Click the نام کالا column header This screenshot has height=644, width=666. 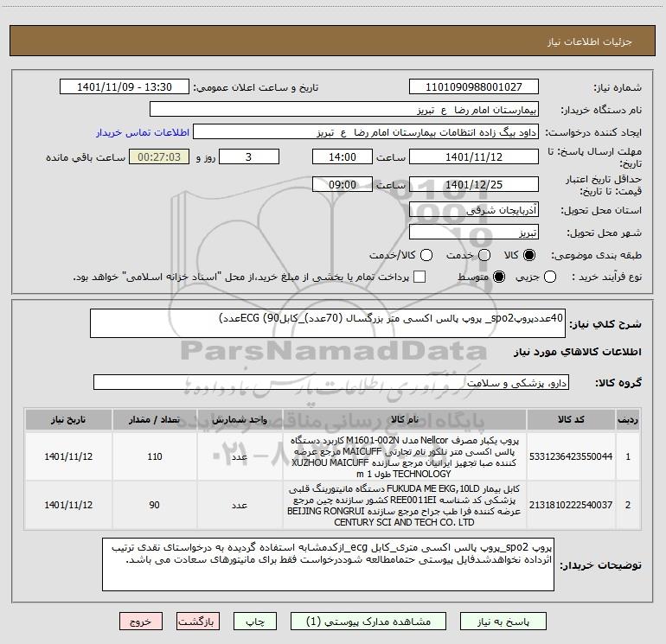pyautogui.click(x=405, y=420)
